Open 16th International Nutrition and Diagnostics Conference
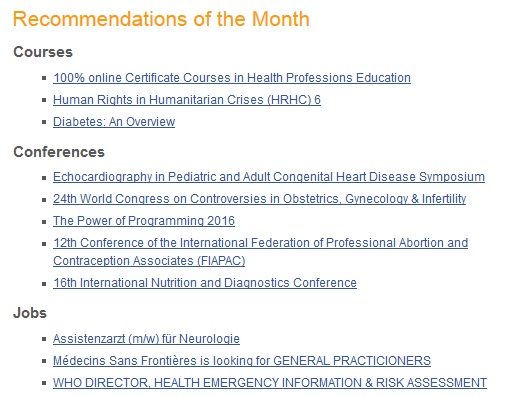The width and height of the screenshot is (512, 397). point(205,283)
